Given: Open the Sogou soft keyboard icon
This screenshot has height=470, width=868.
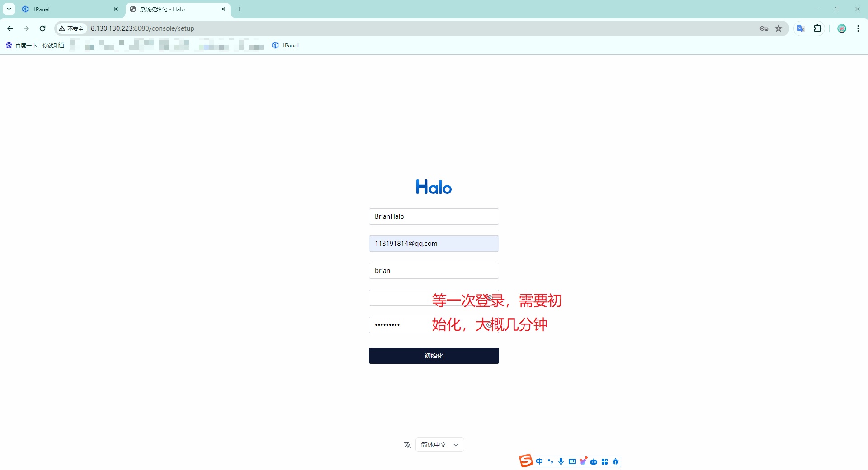Looking at the screenshot, I should (572, 461).
